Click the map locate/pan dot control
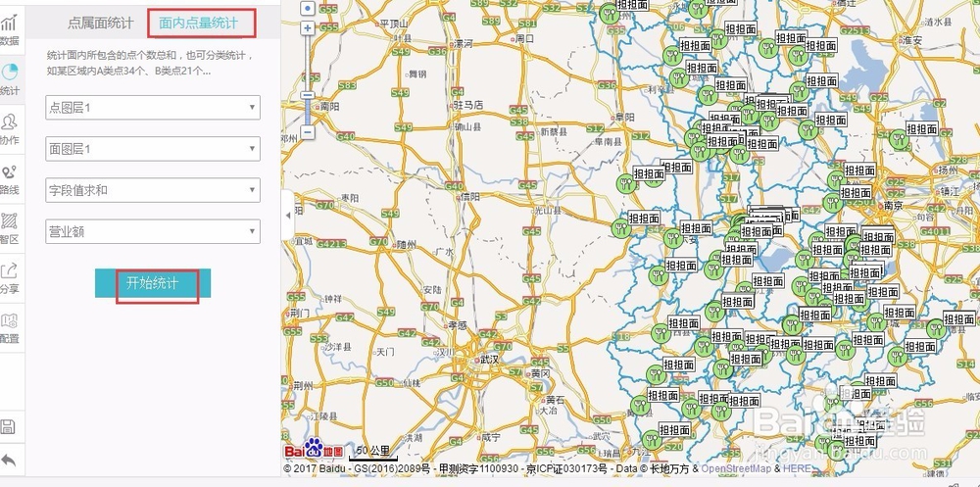 308,8
